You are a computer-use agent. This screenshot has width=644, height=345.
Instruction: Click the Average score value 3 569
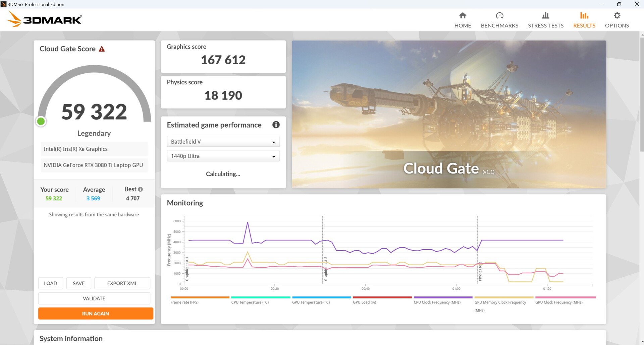(x=93, y=198)
